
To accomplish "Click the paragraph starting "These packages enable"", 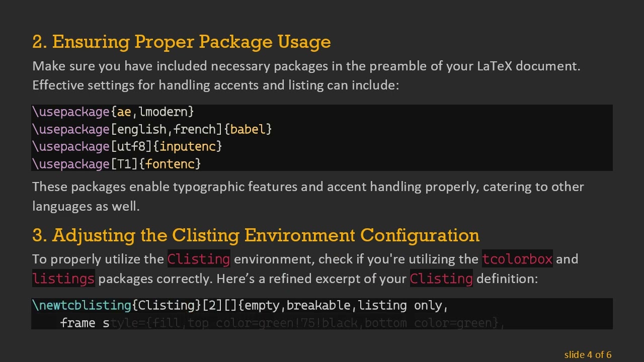I will (x=308, y=196).
